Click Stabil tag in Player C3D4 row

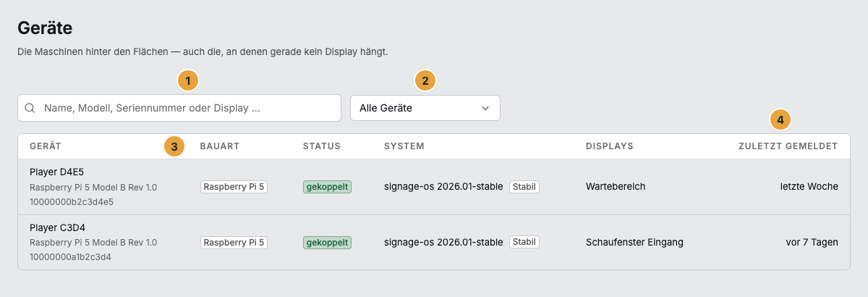(x=524, y=242)
